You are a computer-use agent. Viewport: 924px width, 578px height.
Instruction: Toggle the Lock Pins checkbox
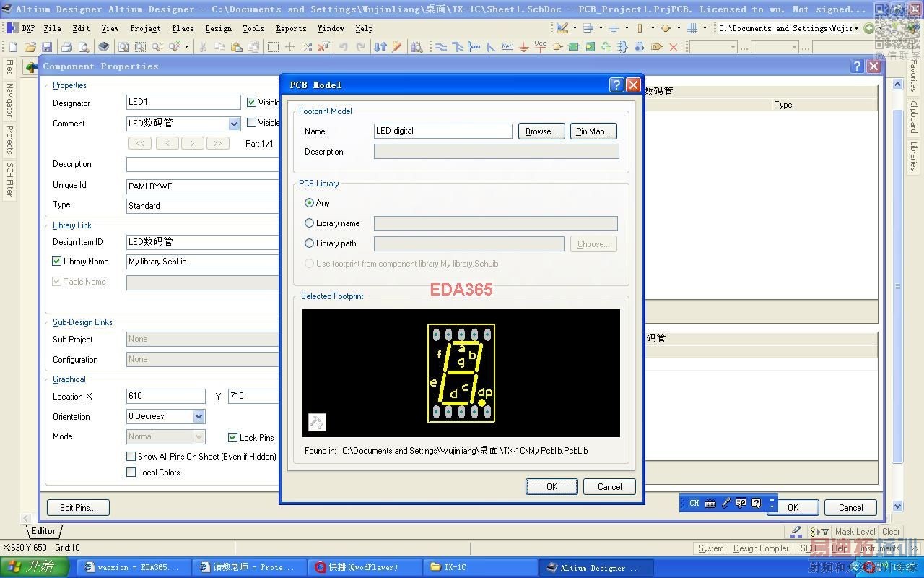pos(233,437)
